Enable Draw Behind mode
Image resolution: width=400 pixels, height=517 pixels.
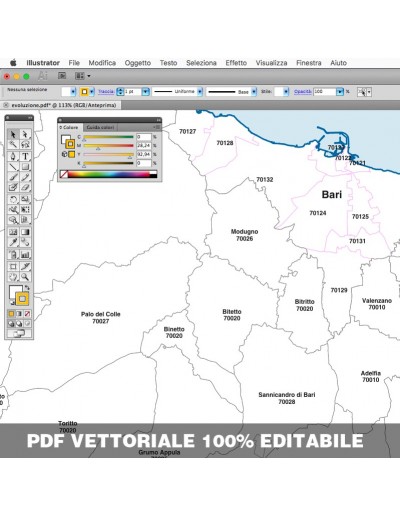pyautogui.click(x=19, y=323)
